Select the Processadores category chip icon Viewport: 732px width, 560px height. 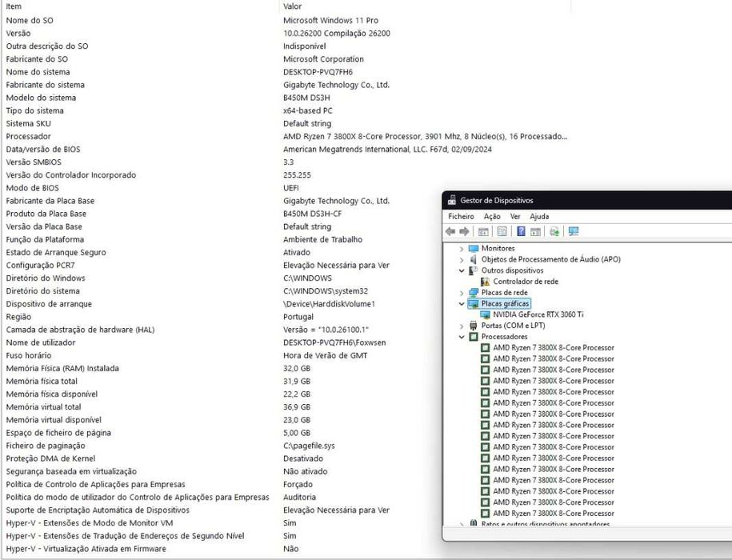[474, 337]
